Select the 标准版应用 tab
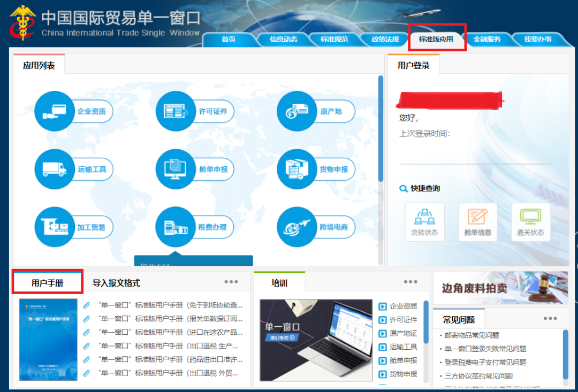This screenshot has height=392, width=578. [x=436, y=39]
